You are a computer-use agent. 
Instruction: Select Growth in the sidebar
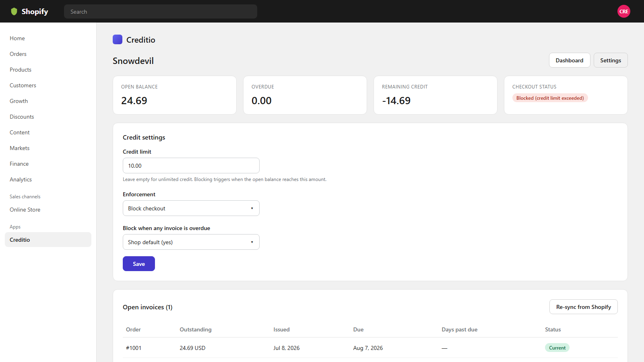[x=19, y=101]
